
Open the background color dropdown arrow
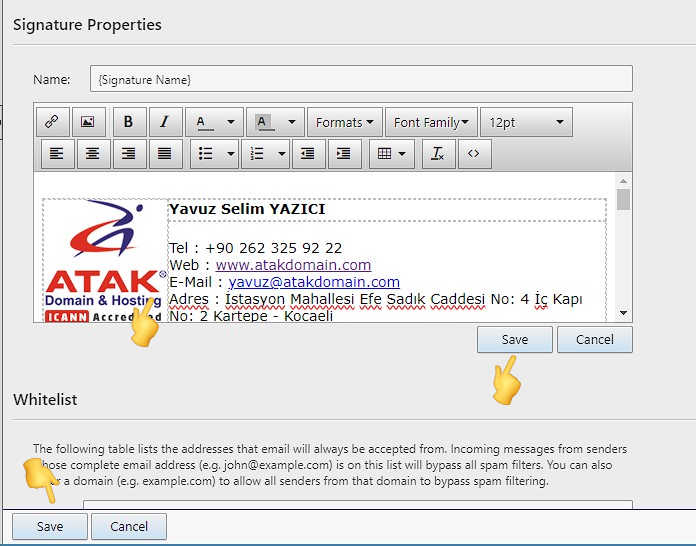coord(292,122)
